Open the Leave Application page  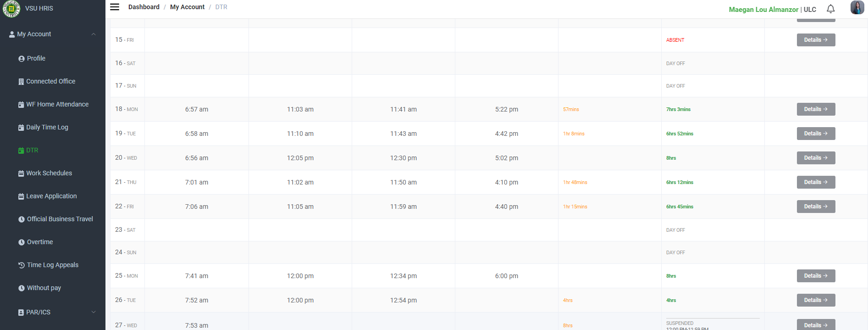[51, 196]
